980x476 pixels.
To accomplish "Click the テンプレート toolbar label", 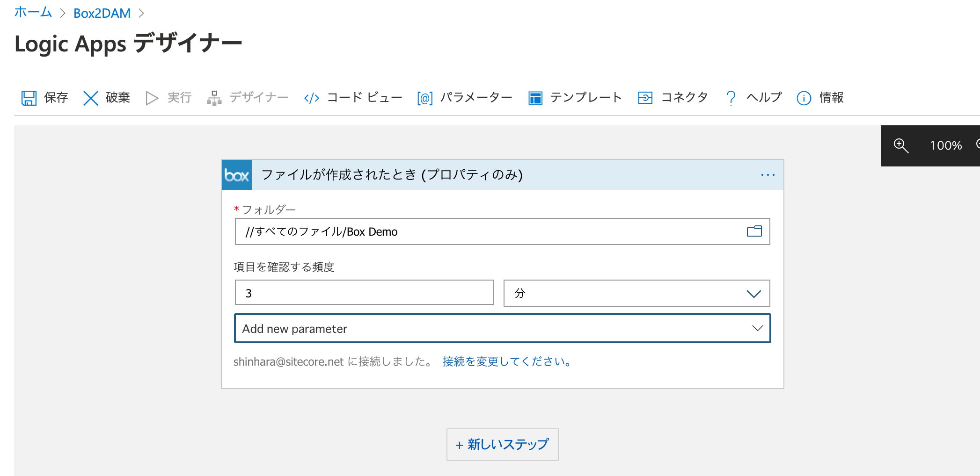I will coord(586,97).
